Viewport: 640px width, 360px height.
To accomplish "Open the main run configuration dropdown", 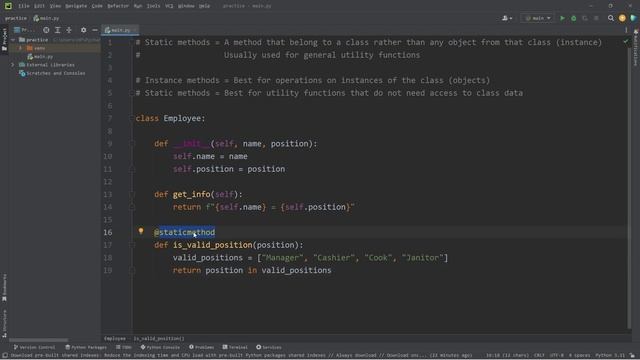I will click(x=538, y=18).
